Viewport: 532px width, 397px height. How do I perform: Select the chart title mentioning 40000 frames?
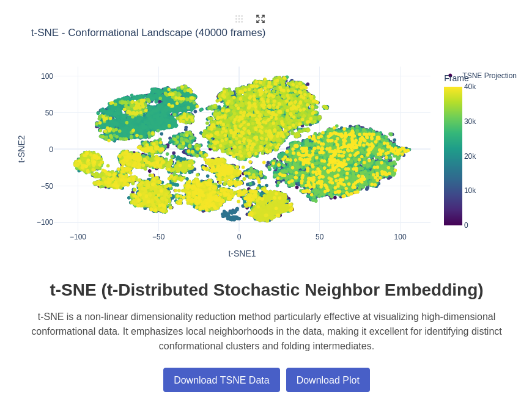tap(147, 32)
